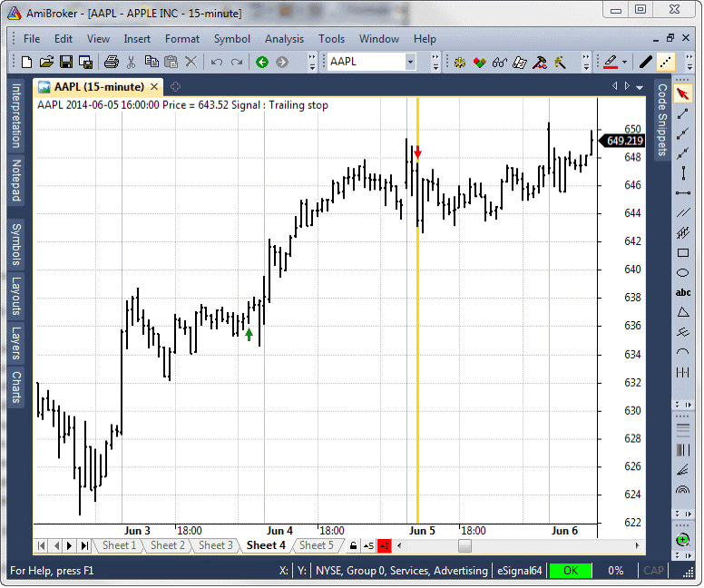
Task: Select the rectangle drawing tool
Action: click(683, 253)
